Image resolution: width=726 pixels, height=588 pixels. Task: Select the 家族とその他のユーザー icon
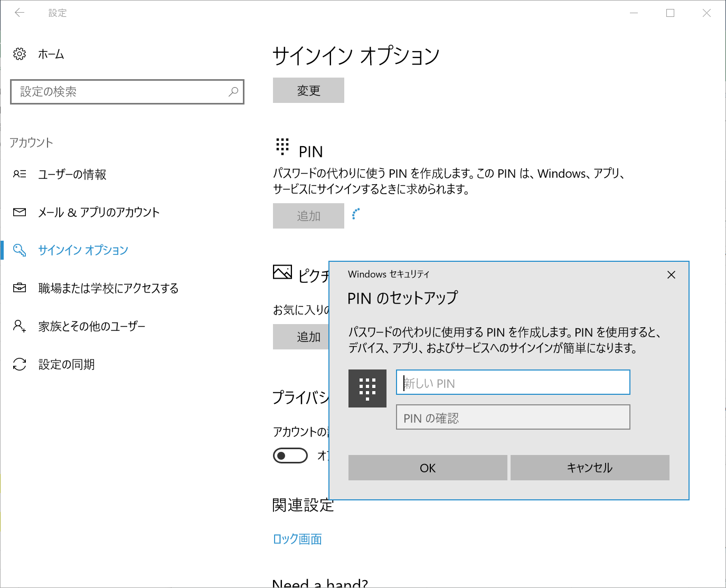coord(20,326)
